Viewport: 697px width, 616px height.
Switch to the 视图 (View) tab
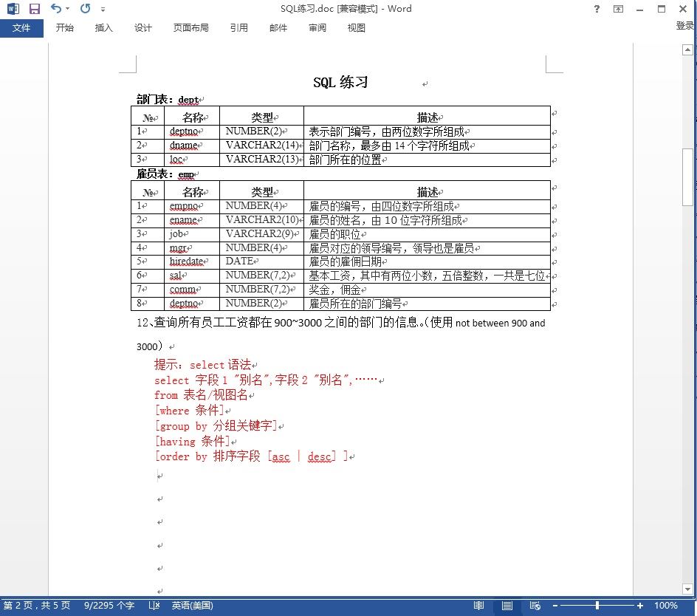coord(357,28)
